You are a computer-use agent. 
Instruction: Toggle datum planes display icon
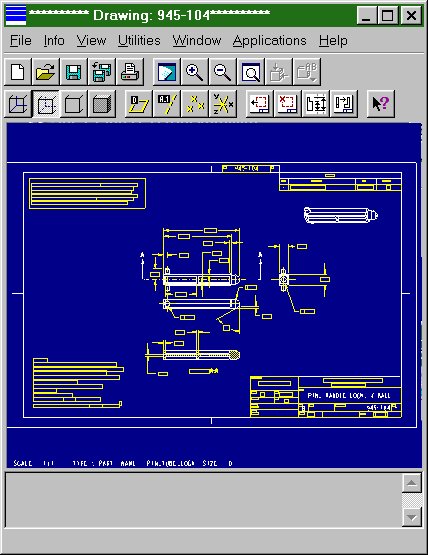click(x=139, y=104)
